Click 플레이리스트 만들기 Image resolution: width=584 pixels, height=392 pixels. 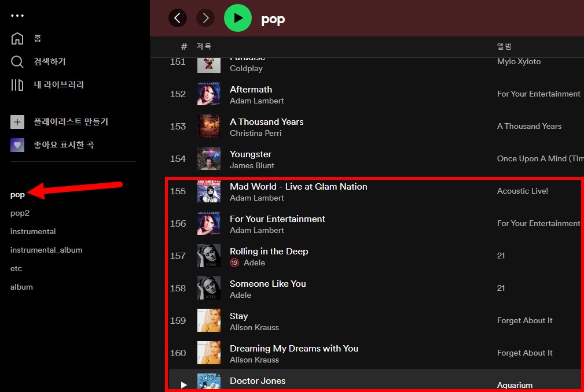coord(71,122)
